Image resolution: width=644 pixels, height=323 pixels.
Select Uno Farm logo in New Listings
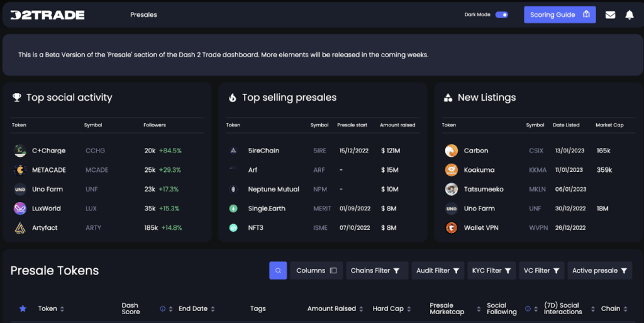point(452,208)
